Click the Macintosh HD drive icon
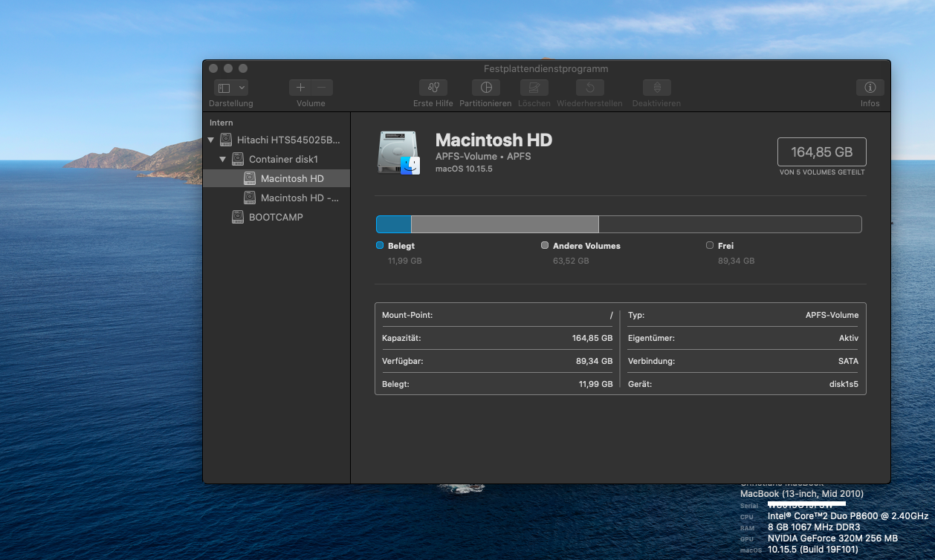Screen dimensions: 935x560 398,152
